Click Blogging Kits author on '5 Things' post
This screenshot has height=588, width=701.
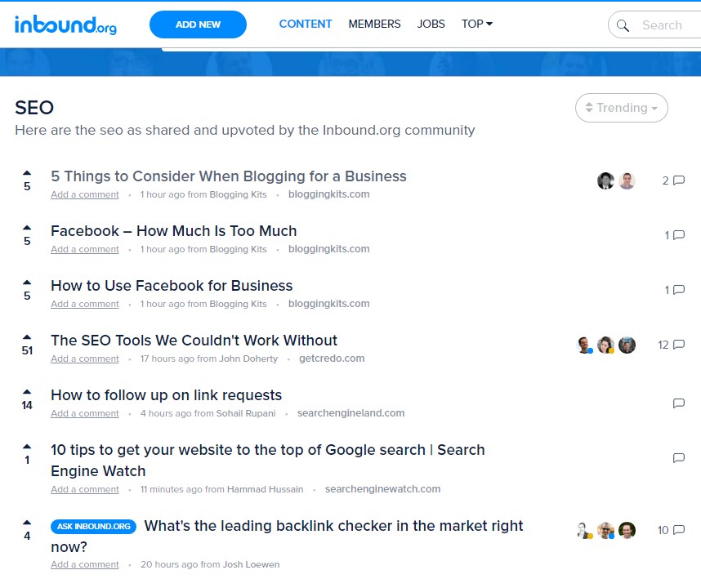(238, 195)
